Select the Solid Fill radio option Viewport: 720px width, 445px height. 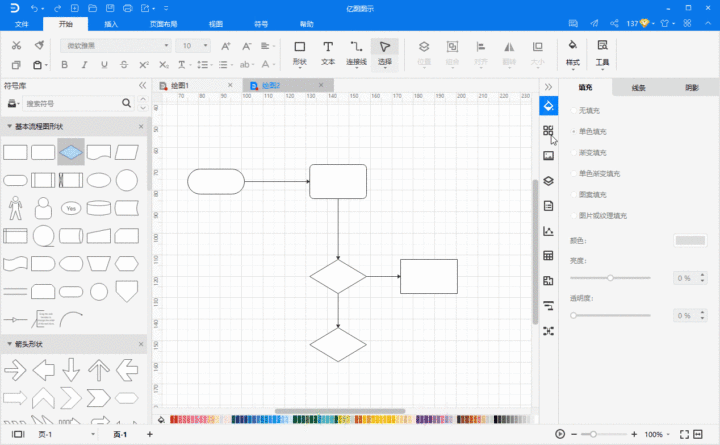pos(589,132)
